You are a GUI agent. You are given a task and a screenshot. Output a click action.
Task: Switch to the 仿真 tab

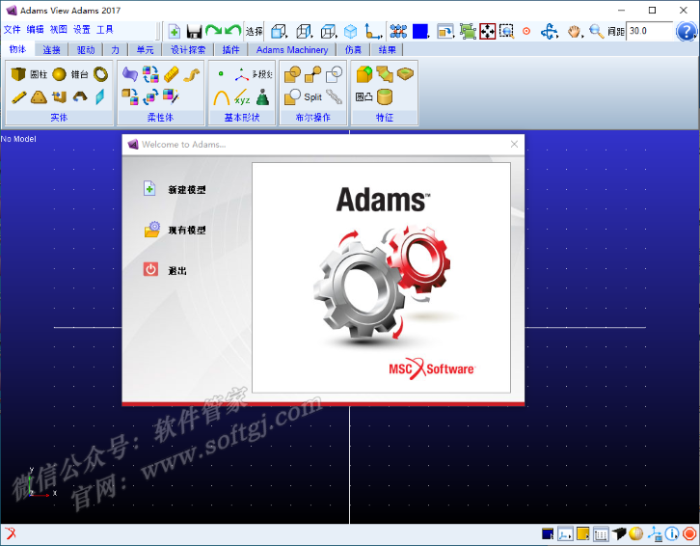(x=353, y=50)
